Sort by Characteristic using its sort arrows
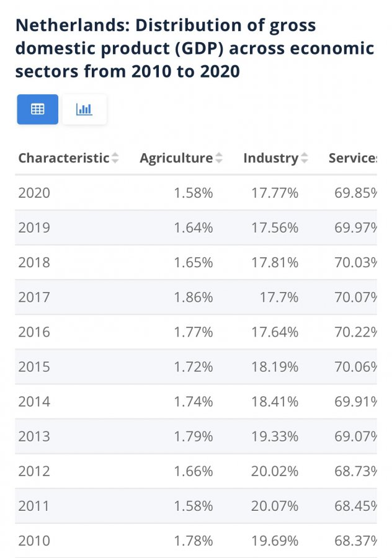Viewport: 392px width, 558px height. tap(115, 158)
